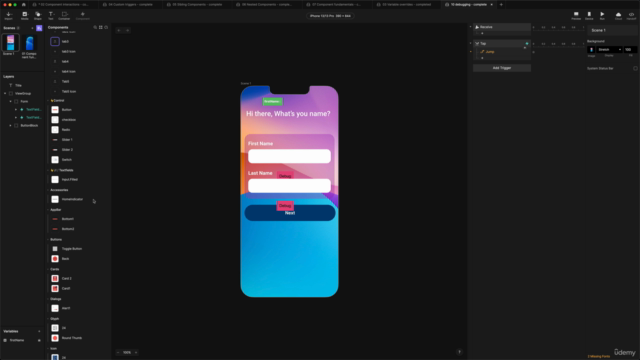Viewport: 640px width, 360px height.
Task: Go to the home screen icon
Action: [24, 4]
